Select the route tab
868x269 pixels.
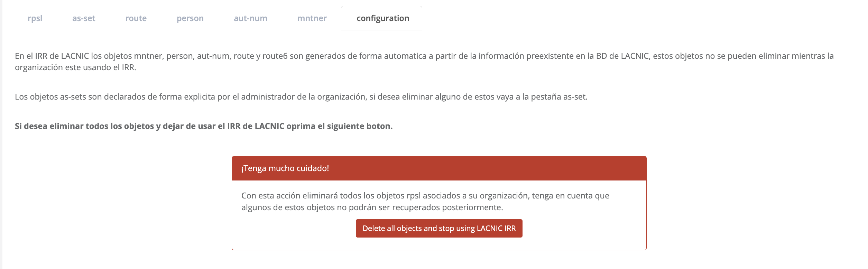point(136,18)
